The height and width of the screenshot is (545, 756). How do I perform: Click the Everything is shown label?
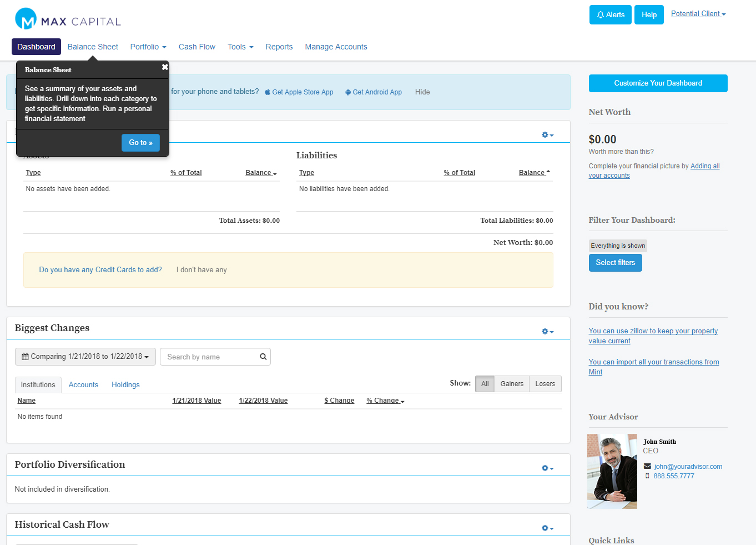click(618, 246)
